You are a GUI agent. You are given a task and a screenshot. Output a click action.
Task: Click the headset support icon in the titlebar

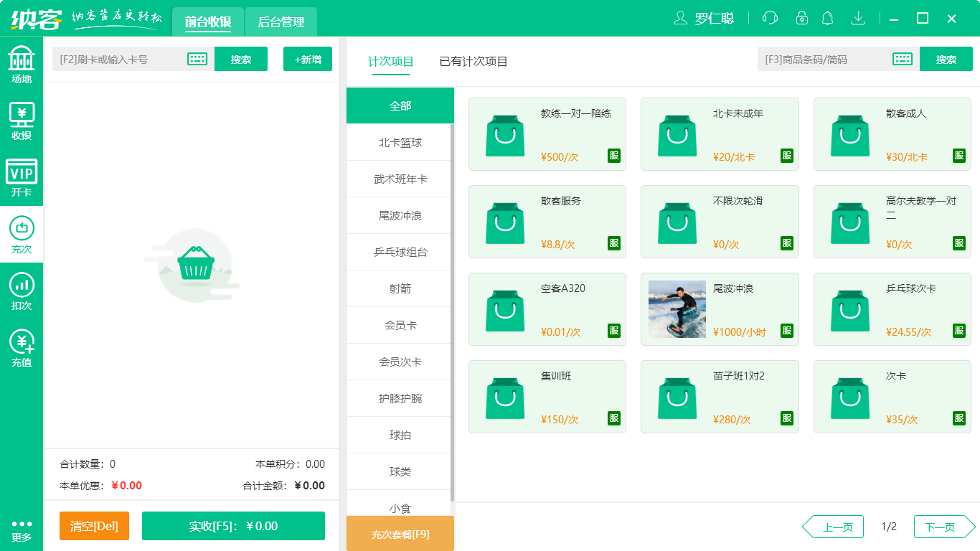pyautogui.click(x=770, y=17)
